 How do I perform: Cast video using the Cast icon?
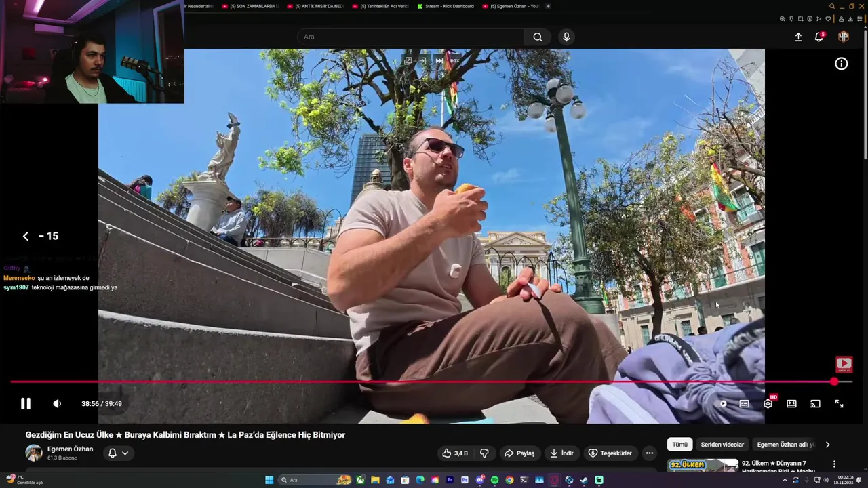(815, 404)
